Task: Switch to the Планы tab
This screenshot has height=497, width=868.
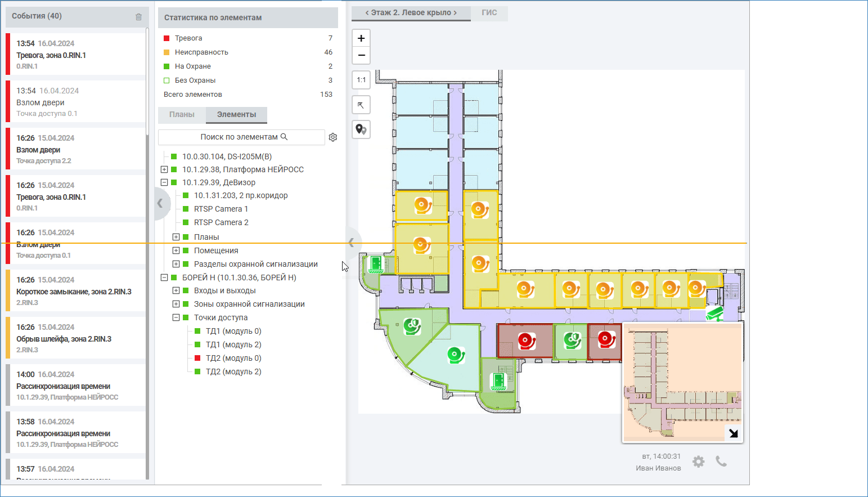Action: 182,115
